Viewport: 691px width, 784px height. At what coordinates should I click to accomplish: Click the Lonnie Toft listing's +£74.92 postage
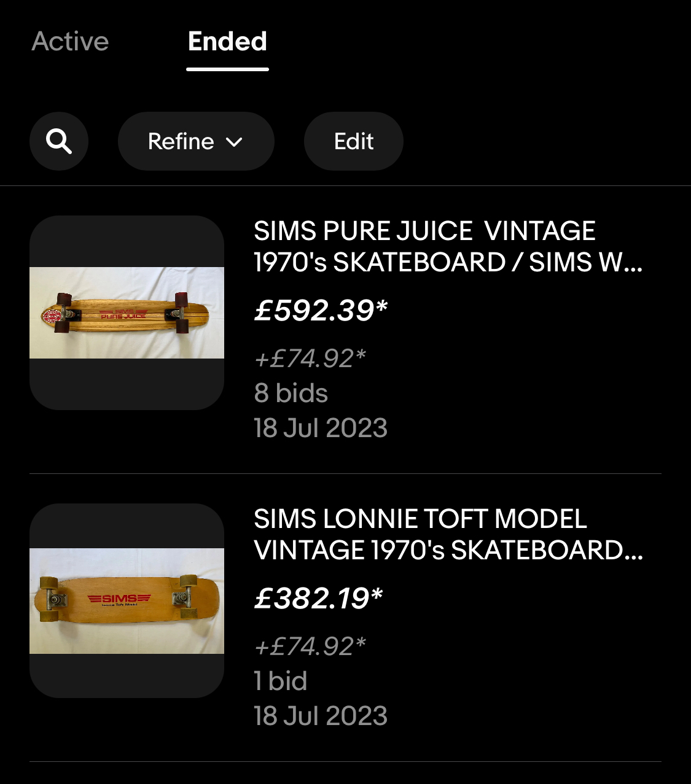(x=310, y=646)
